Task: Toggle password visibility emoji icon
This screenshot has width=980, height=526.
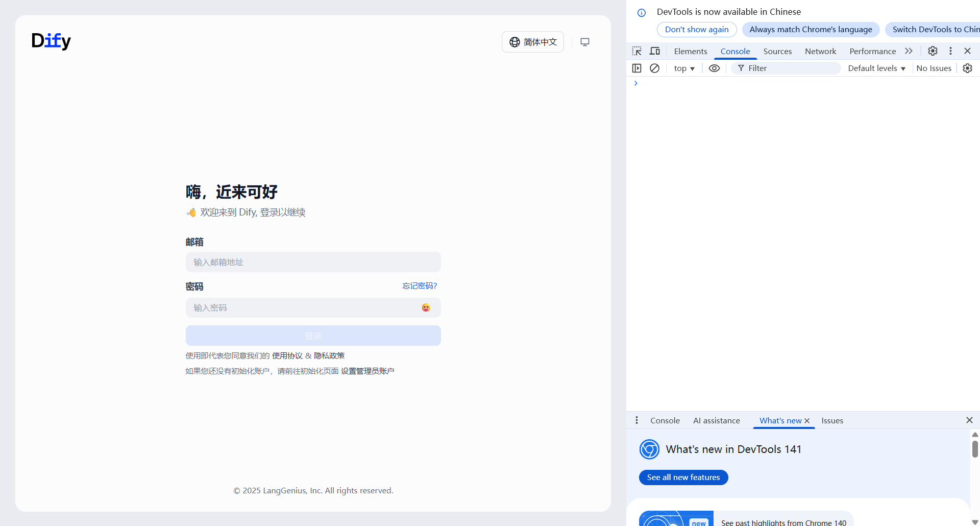Action: [x=426, y=307]
